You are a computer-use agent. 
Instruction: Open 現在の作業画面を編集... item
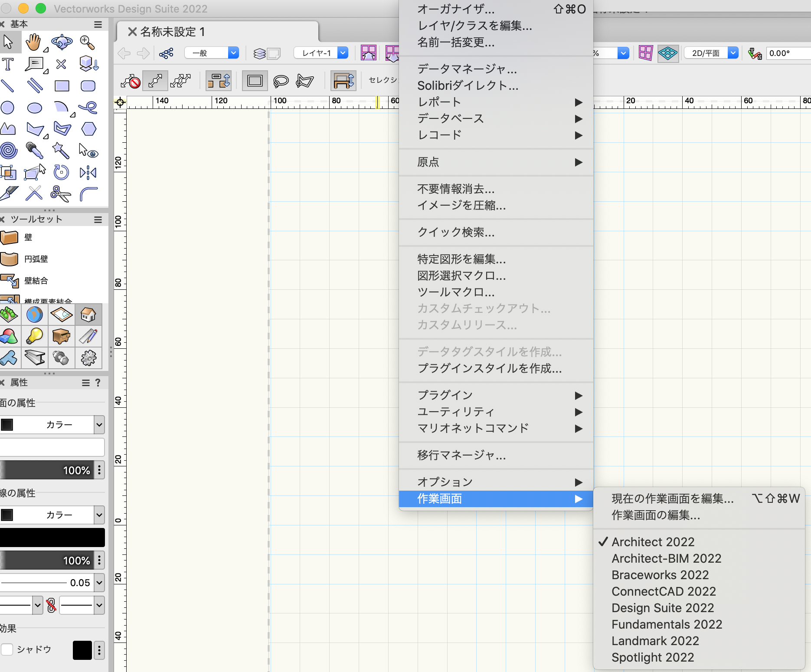tap(699, 498)
